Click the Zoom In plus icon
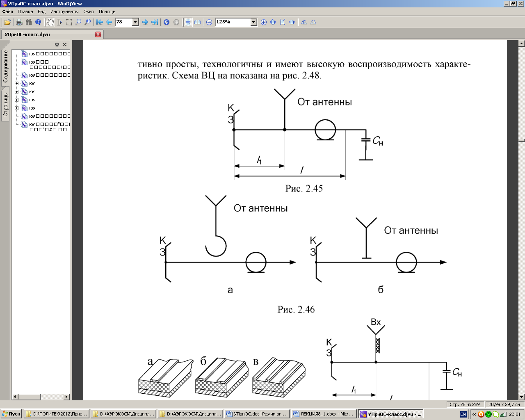This screenshot has height=420, width=525. (264, 22)
